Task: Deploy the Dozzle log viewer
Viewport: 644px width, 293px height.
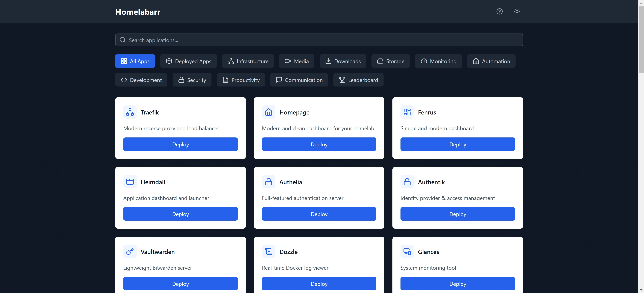Action: 319,283
